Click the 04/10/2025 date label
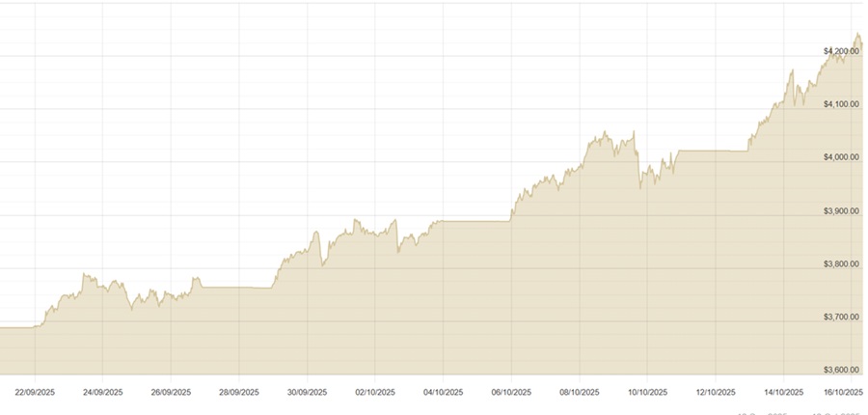The image size is (868, 415). (x=443, y=392)
